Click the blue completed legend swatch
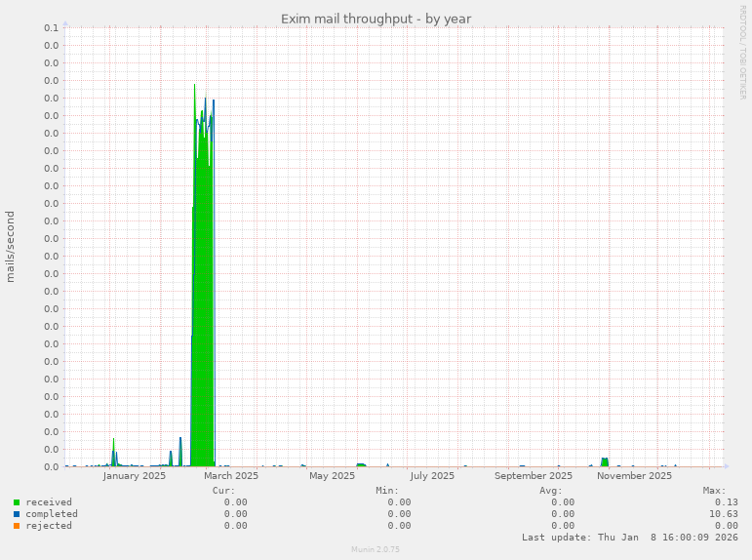752x560 pixels. pyautogui.click(x=17, y=514)
